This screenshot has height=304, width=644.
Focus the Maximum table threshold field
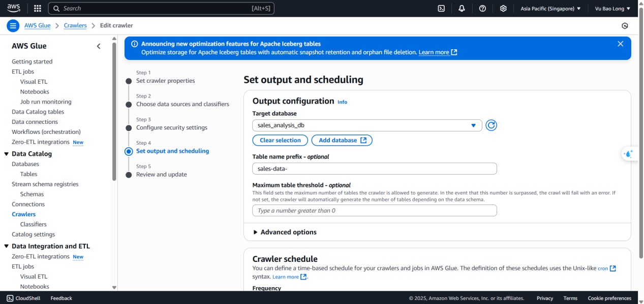(x=375, y=211)
